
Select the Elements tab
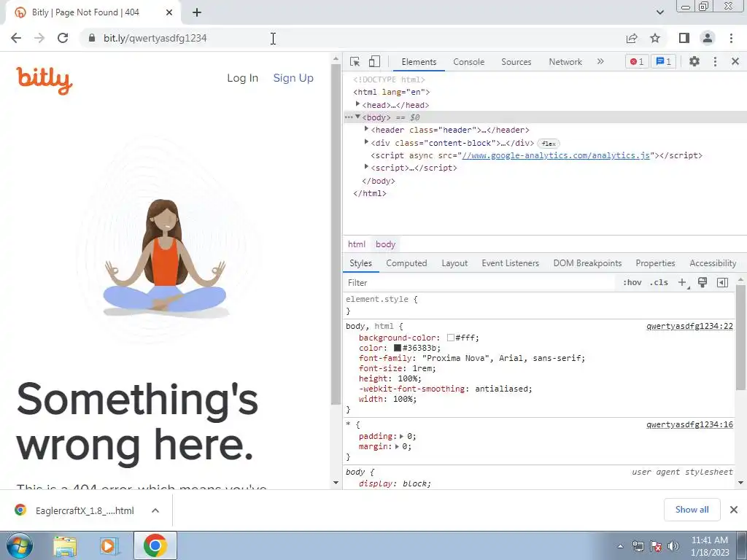pos(419,62)
